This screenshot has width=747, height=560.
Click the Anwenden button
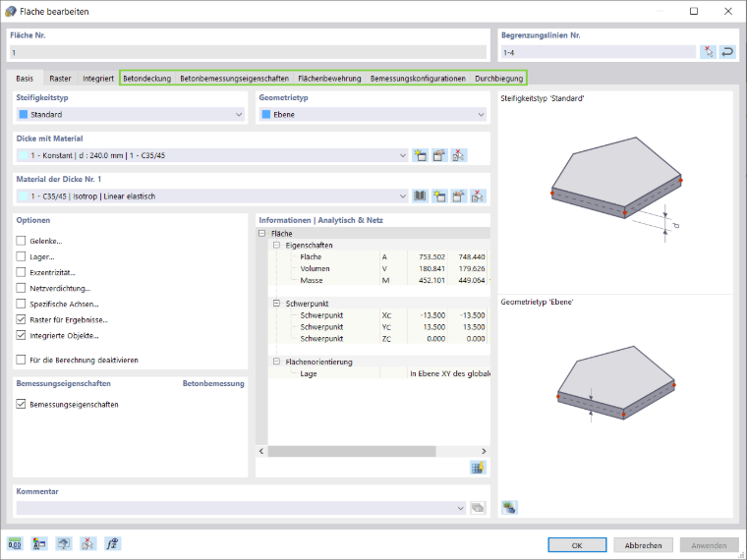(x=709, y=545)
